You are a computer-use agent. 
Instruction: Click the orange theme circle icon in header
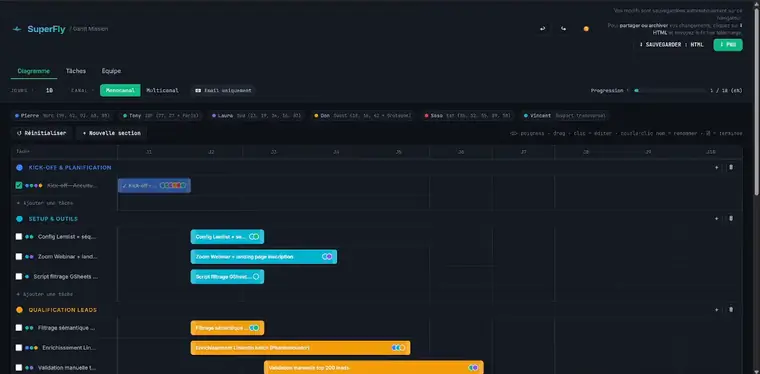[586, 29]
